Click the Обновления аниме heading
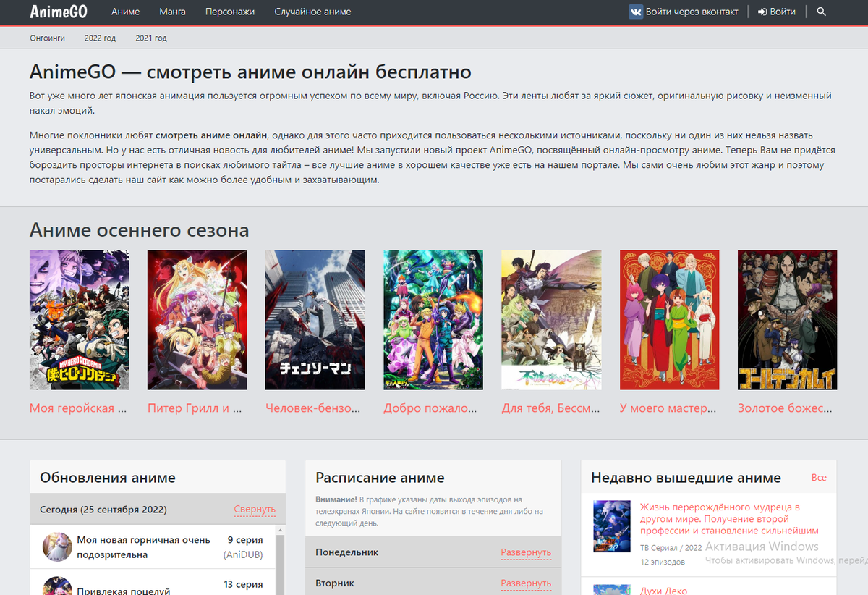868x595 pixels. 108,478
